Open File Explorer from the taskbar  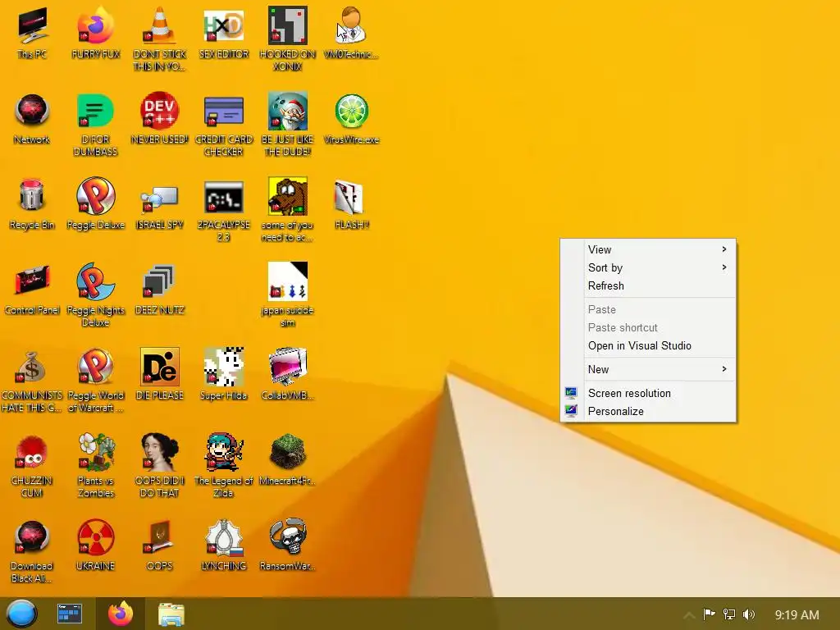coord(171,614)
